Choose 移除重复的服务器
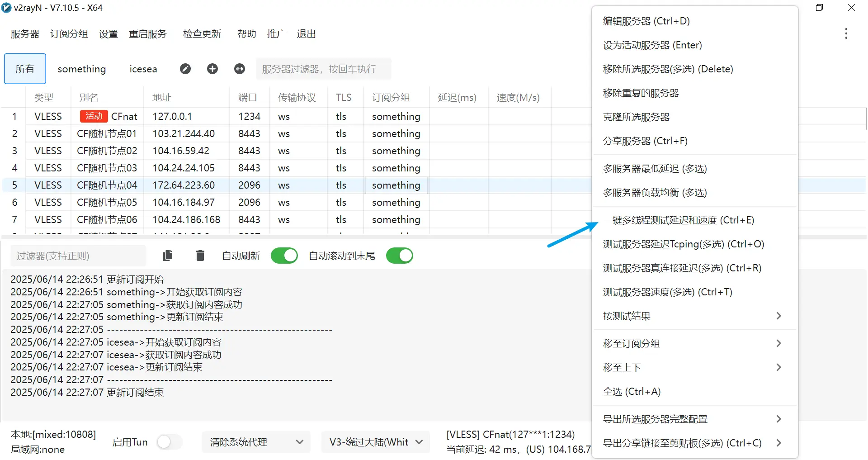This screenshot has width=868, height=460. coord(695,93)
